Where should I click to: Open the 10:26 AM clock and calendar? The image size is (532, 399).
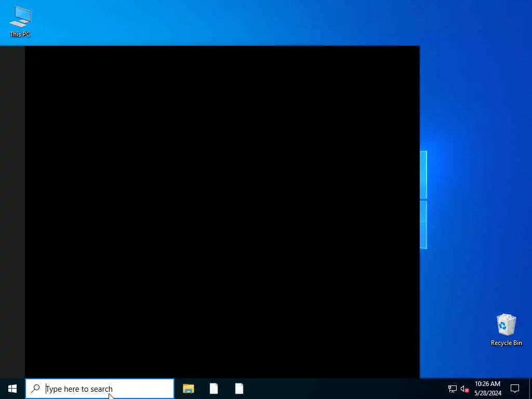(x=487, y=389)
